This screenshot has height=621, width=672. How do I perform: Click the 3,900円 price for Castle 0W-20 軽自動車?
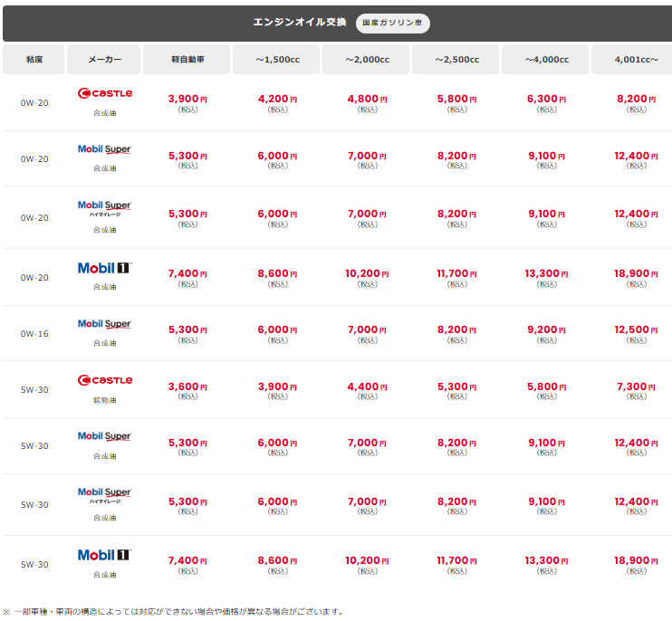tap(187, 99)
